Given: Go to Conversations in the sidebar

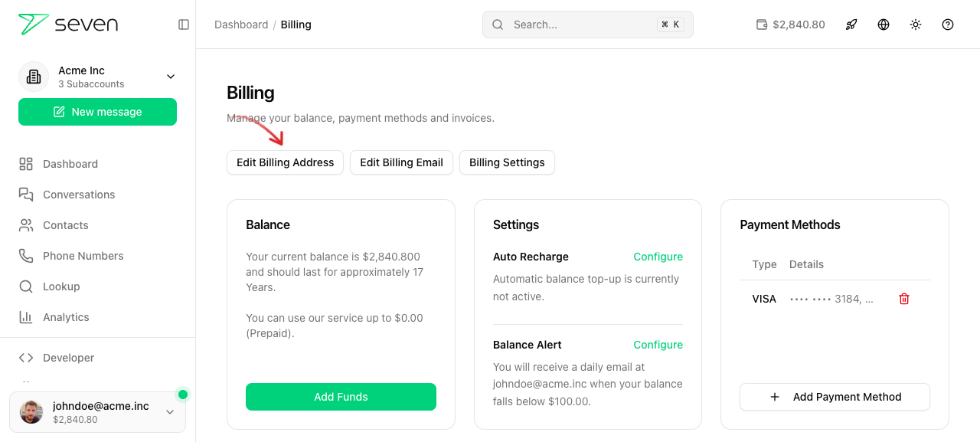Looking at the screenshot, I should (x=78, y=195).
